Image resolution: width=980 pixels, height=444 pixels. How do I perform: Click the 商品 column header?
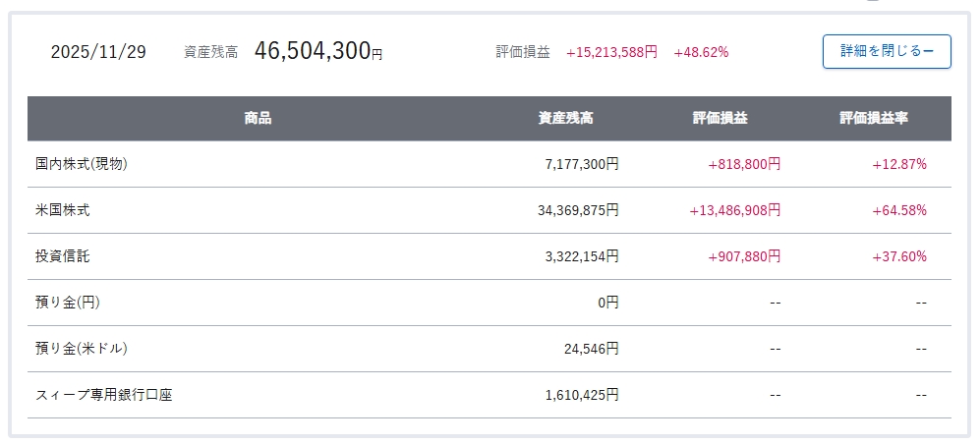(x=258, y=118)
